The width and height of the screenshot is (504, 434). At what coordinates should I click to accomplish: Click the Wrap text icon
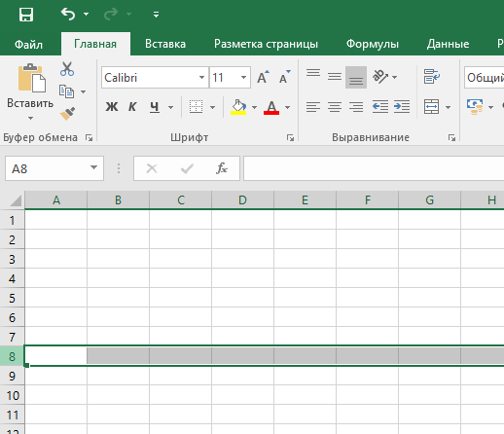(432, 77)
